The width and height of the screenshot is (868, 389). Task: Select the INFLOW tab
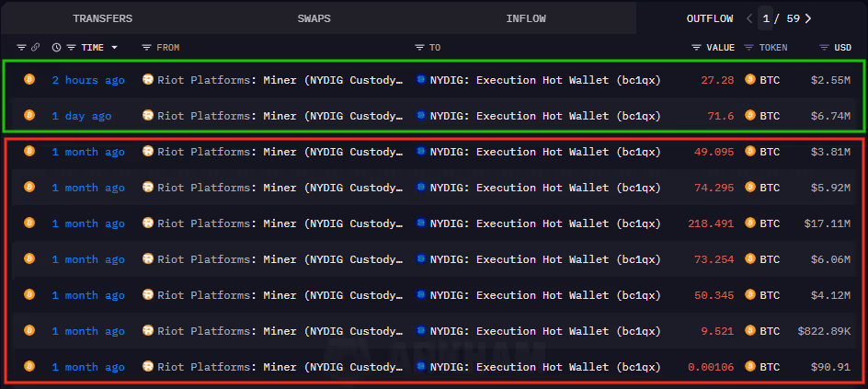click(526, 18)
